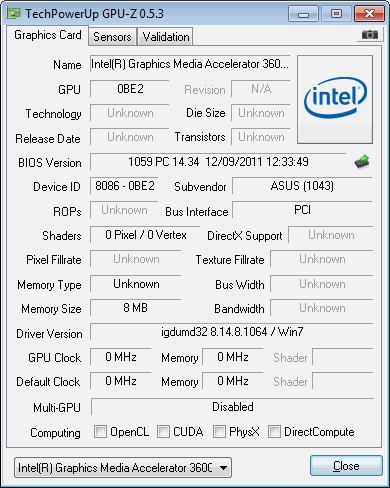Click the Memory Size field 8 MB
Screen dimensions: 390x488
tap(135, 308)
